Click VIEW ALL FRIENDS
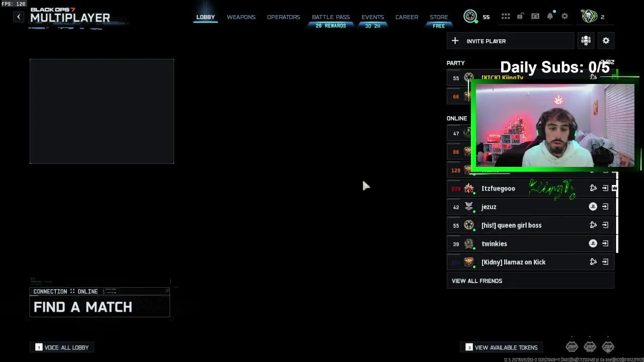This screenshot has width=644, height=362. coord(530,281)
